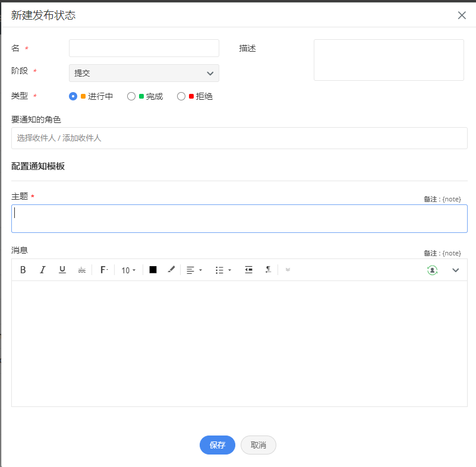
Task: Select the 进行中 type radio button
Action: tap(73, 96)
